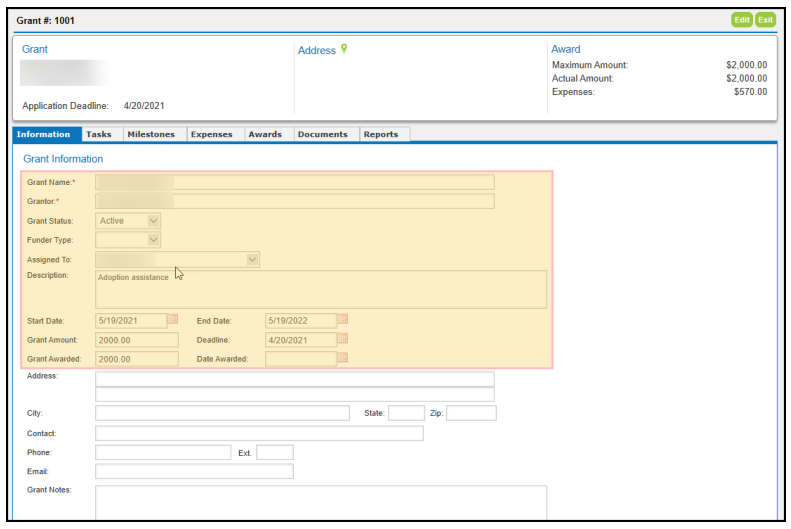Open the Expenses tab
The image size is (791, 529).
(x=215, y=134)
